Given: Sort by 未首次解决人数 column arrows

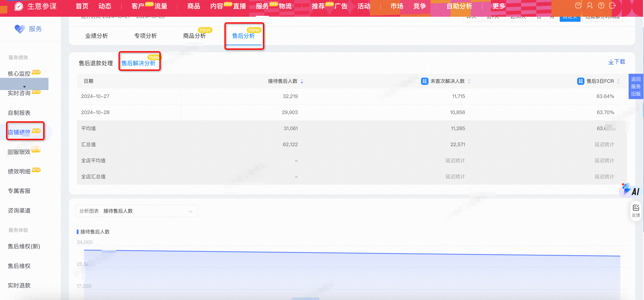Looking at the screenshot, I should (469, 81).
